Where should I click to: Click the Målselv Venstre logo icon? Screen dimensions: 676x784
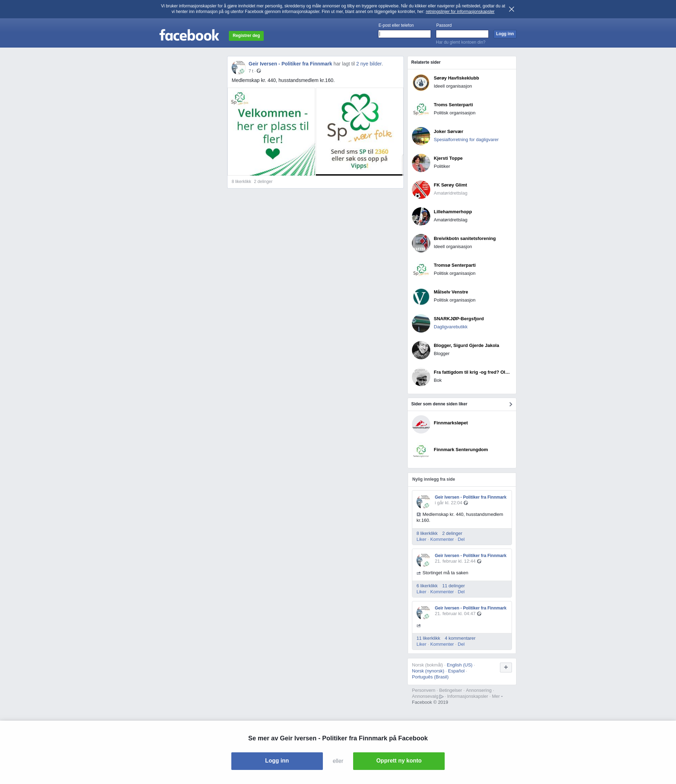coord(421,296)
